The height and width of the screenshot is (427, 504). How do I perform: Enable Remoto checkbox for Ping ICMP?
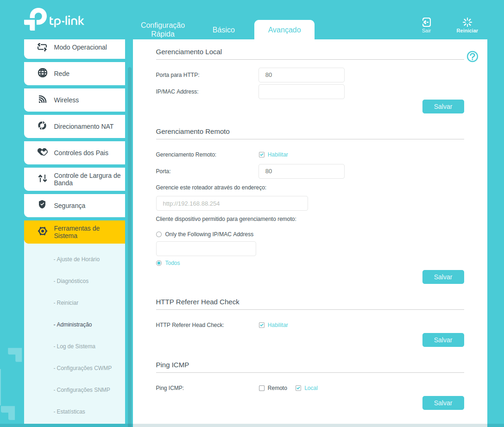pos(262,388)
